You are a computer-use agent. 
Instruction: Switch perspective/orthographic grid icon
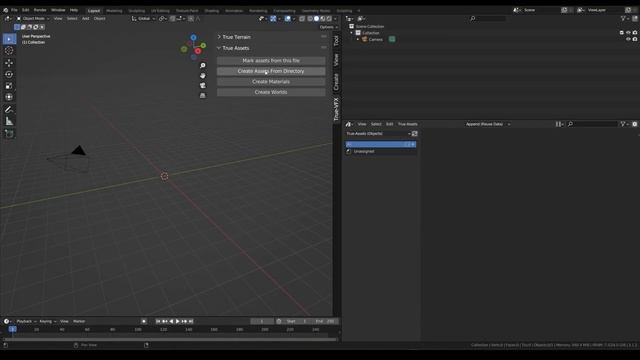coord(203,96)
